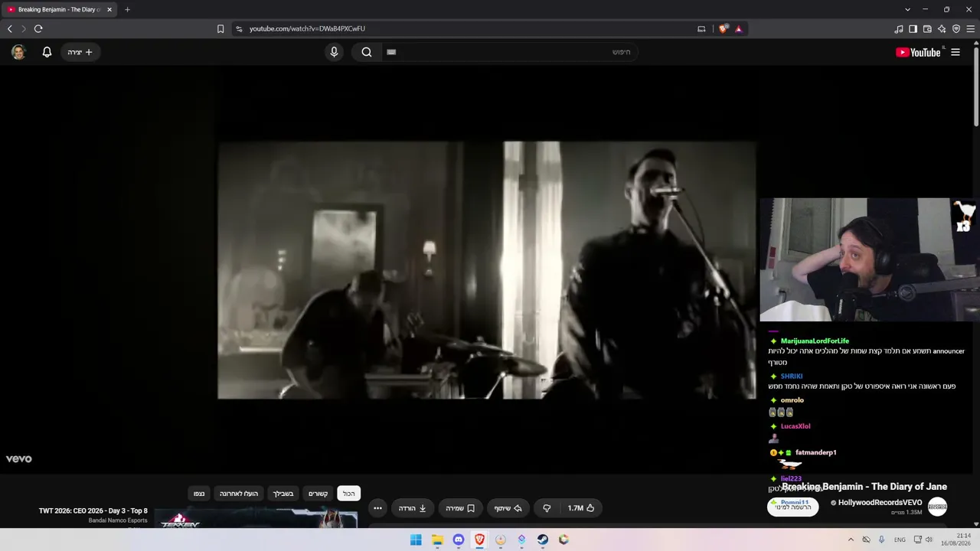
Task: Open the Brave Shields lion icon
Action: point(724,29)
